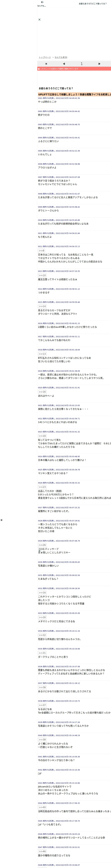Follow the >>36 anchor in post 0037
The width and height of the screenshot is (111, 868).
(42, 687)
